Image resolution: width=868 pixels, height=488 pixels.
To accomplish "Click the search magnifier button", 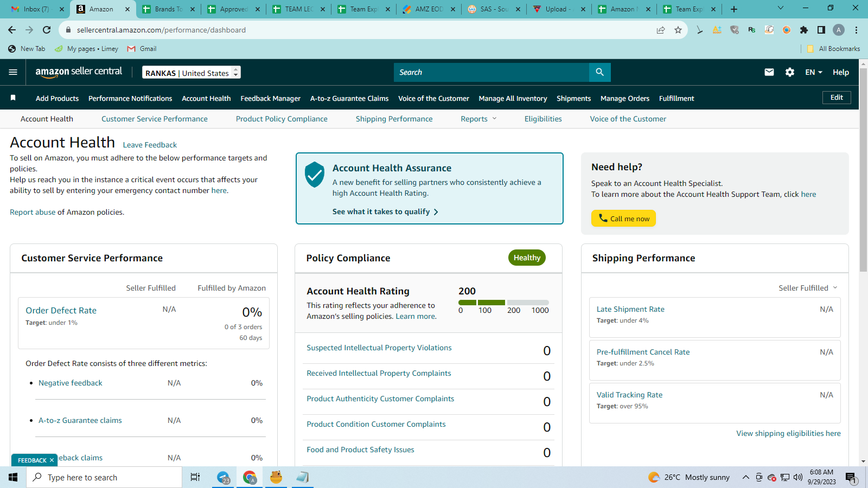I will click(x=599, y=72).
